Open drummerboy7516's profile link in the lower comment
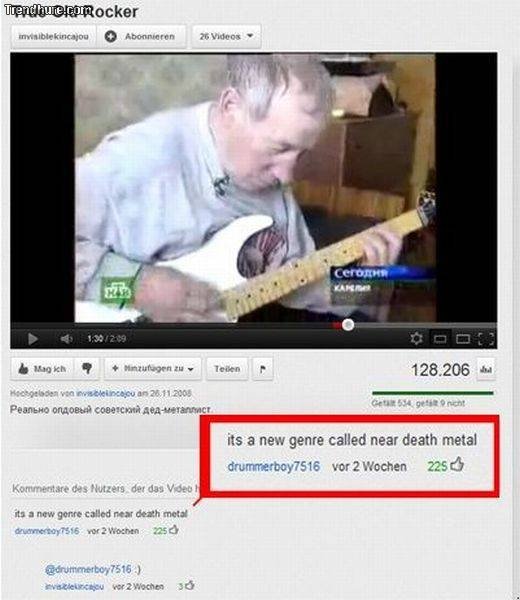520x600 pixels. [47, 531]
